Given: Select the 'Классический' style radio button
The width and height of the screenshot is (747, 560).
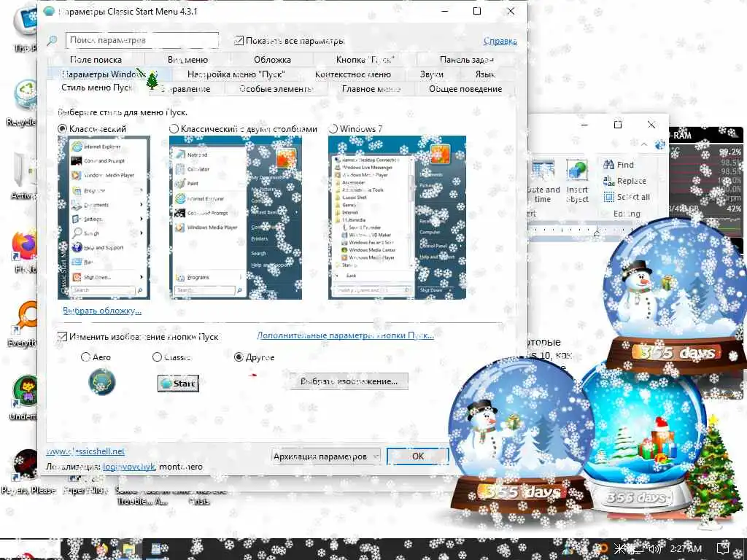Looking at the screenshot, I should point(63,128).
